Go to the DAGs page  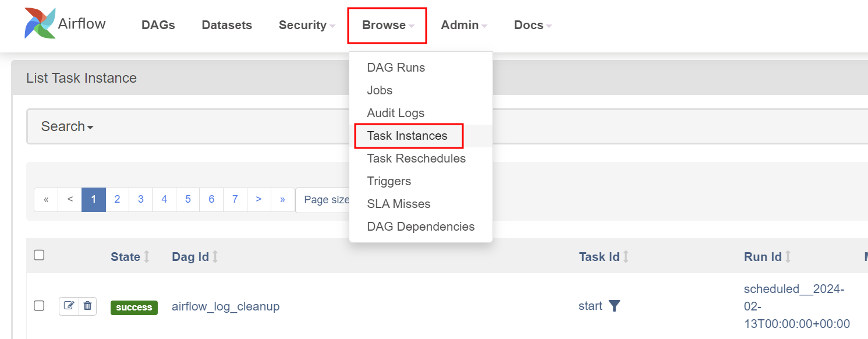158,25
